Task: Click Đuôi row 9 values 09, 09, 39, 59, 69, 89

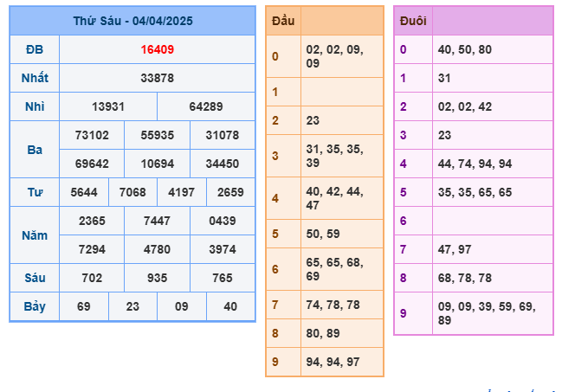Action: (x=487, y=313)
